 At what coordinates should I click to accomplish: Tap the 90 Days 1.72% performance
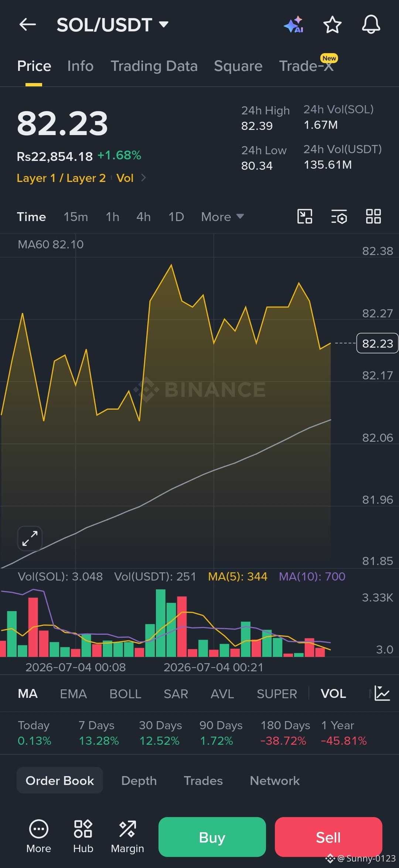(x=221, y=733)
